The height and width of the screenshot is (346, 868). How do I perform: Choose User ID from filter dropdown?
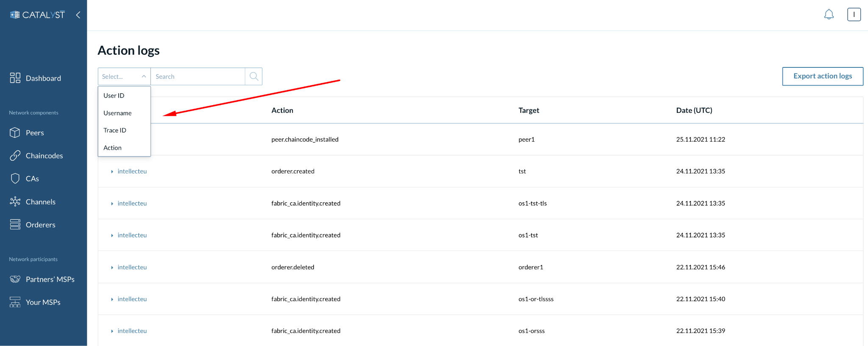click(114, 96)
